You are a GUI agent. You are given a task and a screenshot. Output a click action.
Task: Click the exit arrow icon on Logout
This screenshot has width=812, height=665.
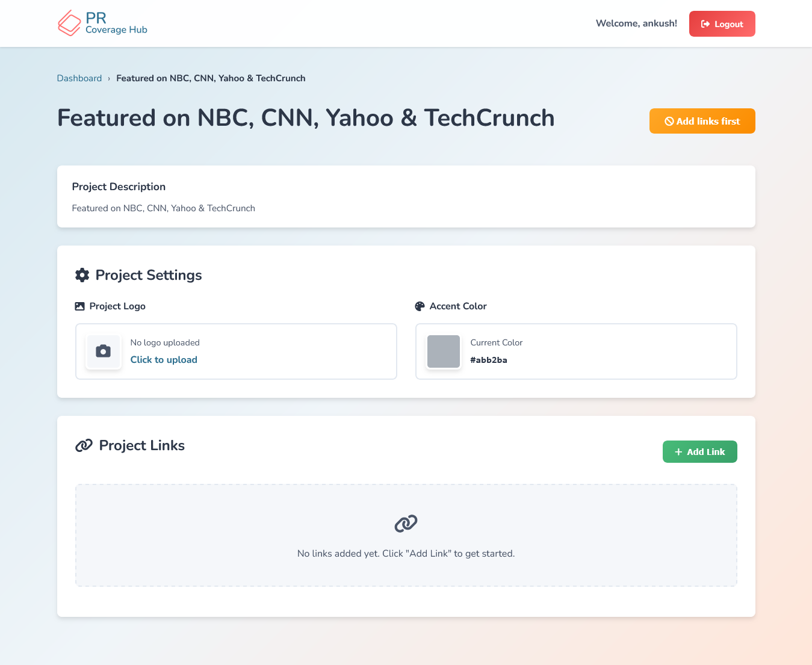(x=705, y=24)
